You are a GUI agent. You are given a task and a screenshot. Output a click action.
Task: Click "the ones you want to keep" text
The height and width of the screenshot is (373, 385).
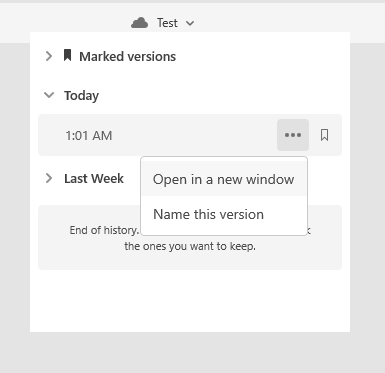pyautogui.click(x=190, y=246)
